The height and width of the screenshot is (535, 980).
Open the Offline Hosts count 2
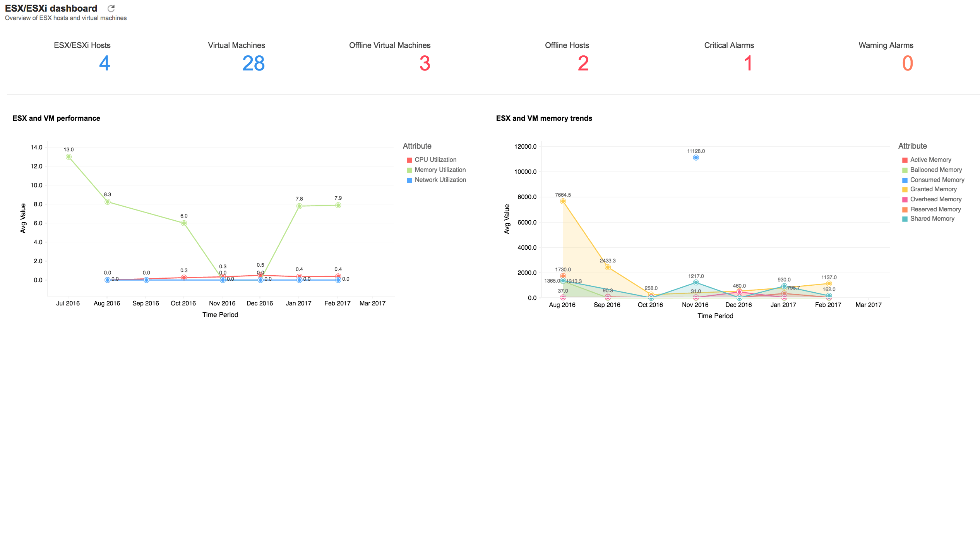[x=583, y=63]
